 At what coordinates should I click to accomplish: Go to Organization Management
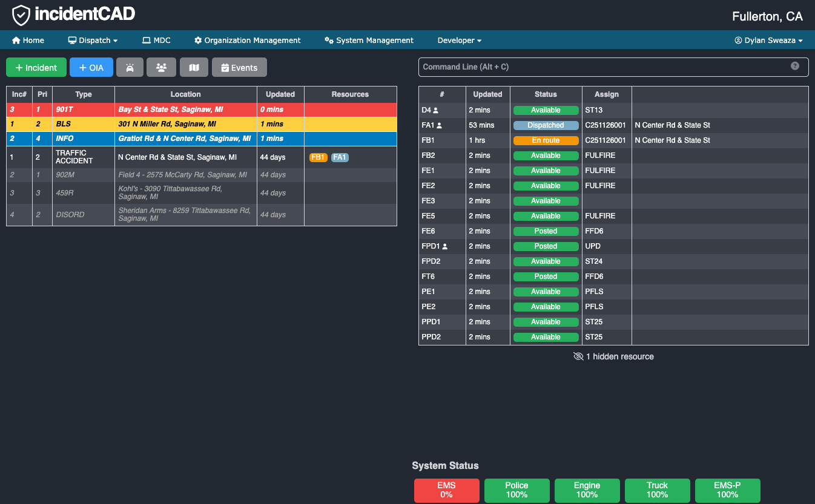point(247,41)
